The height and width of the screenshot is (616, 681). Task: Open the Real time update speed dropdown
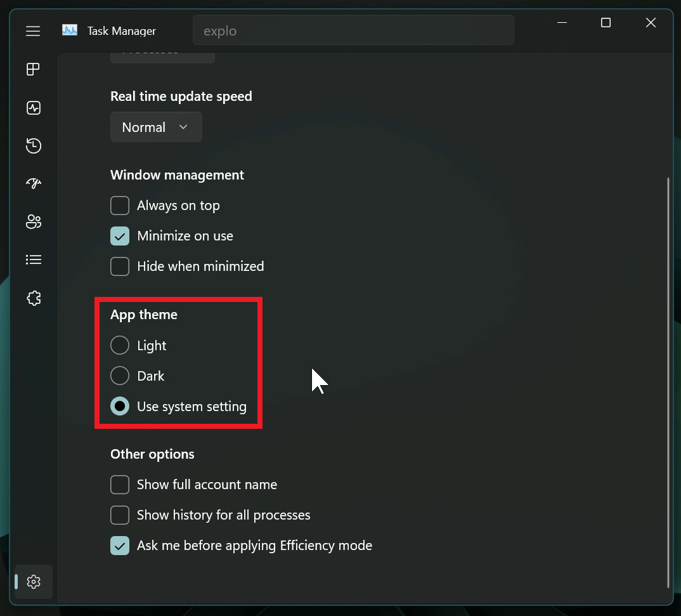click(x=156, y=127)
